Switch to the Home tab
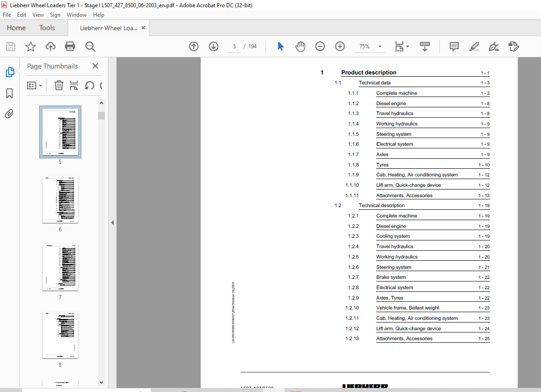Image resolution: width=541 pixels, height=392 pixels. [x=16, y=28]
